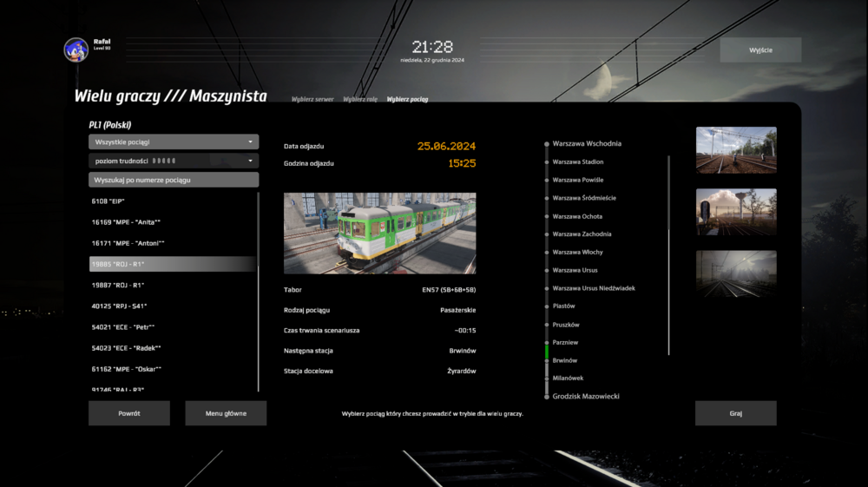Screen dimensions: 868x487
Task: Choose train 40125 "RPJ - S41"
Action: pos(174,306)
